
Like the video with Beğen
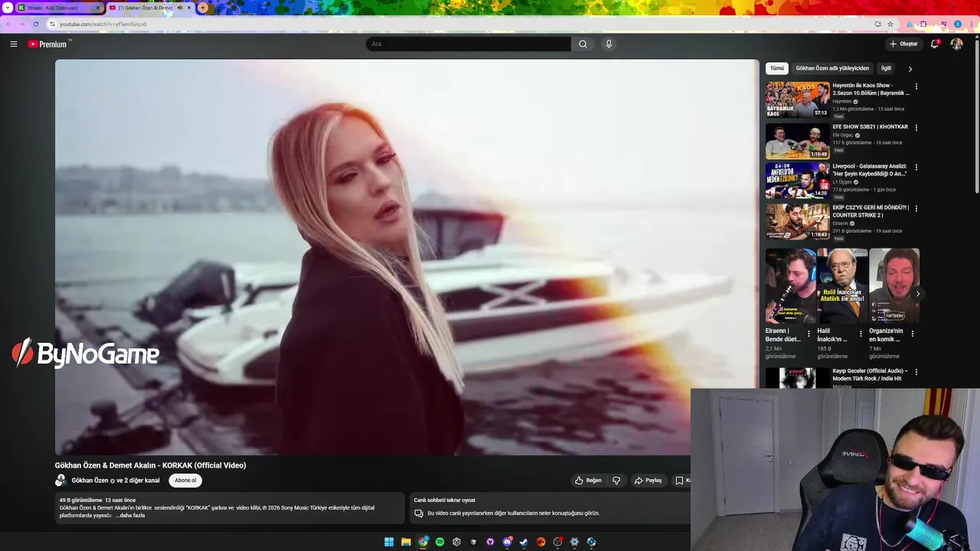tap(588, 481)
